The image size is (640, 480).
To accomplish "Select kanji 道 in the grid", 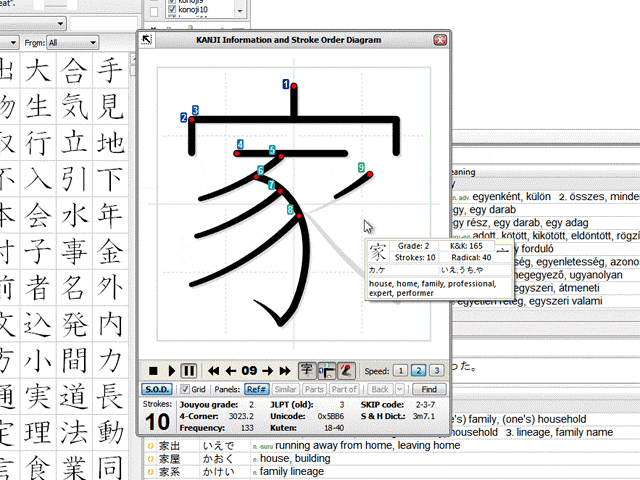I will [74, 396].
